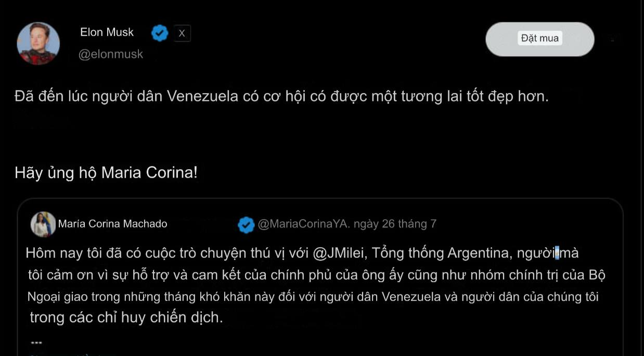Click the verified badge before @MariaCorinaYA
This screenshot has width=644, height=356.
[246, 224]
